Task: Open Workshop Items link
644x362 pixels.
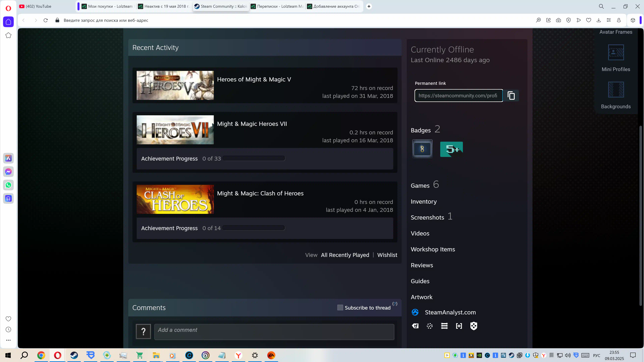Action: pyautogui.click(x=433, y=249)
